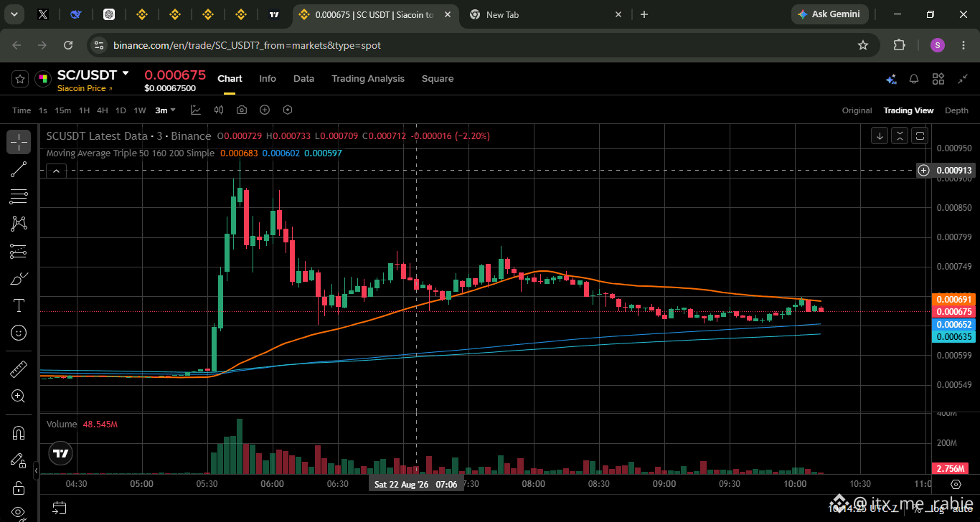This screenshot has width=980, height=522.
Task: Open the Trading Analysis tab
Action: (368, 79)
